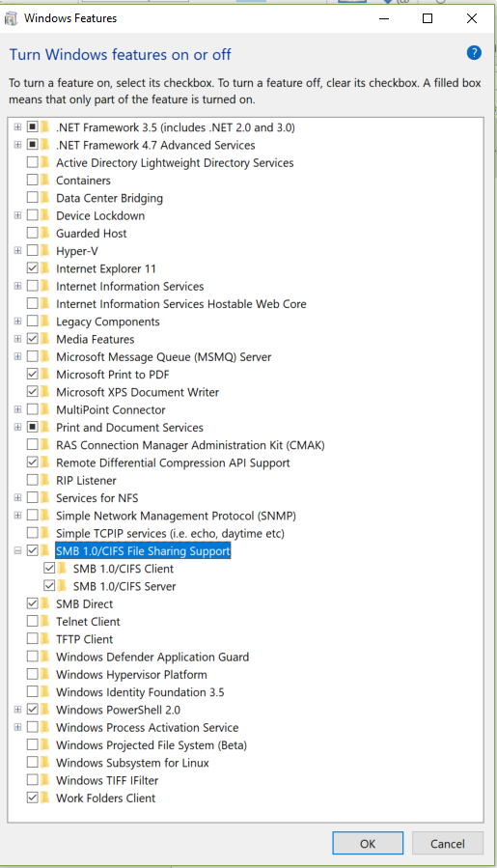Click folder icon beside Windows Subsystem for Linux
Screen dimensions: 497x868
pos(44,762)
